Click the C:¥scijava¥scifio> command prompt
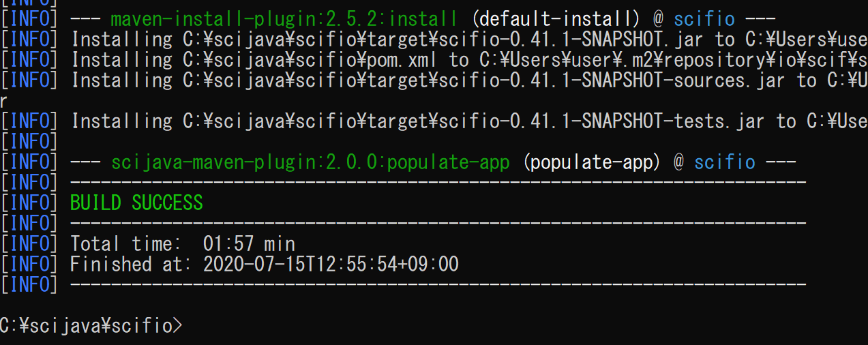868x345 pixels. tap(91, 325)
